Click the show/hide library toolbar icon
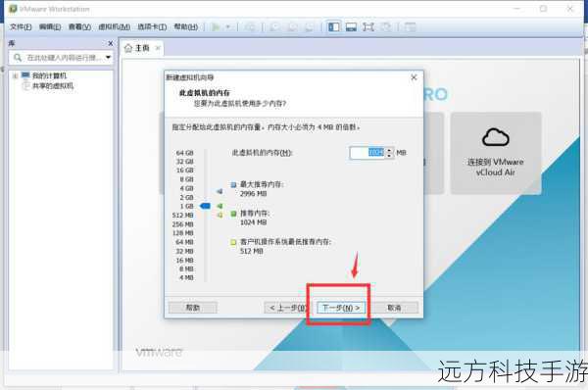 (334, 27)
